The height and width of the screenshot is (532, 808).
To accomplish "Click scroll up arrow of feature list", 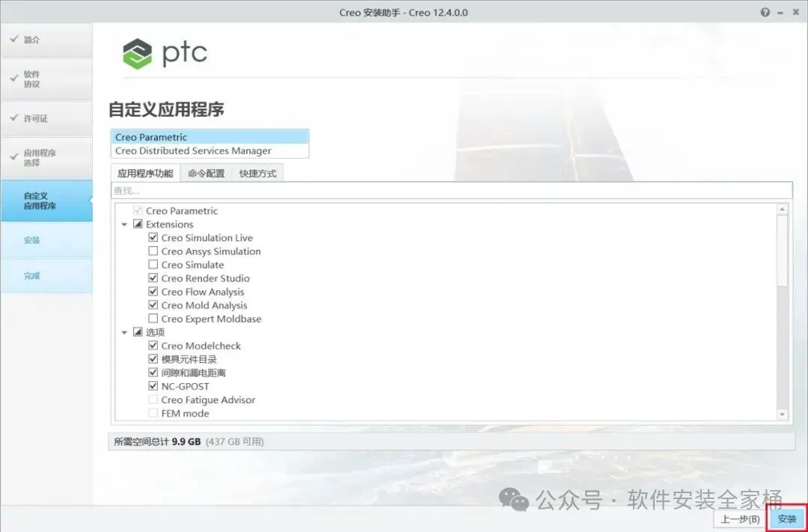I will pos(783,210).
